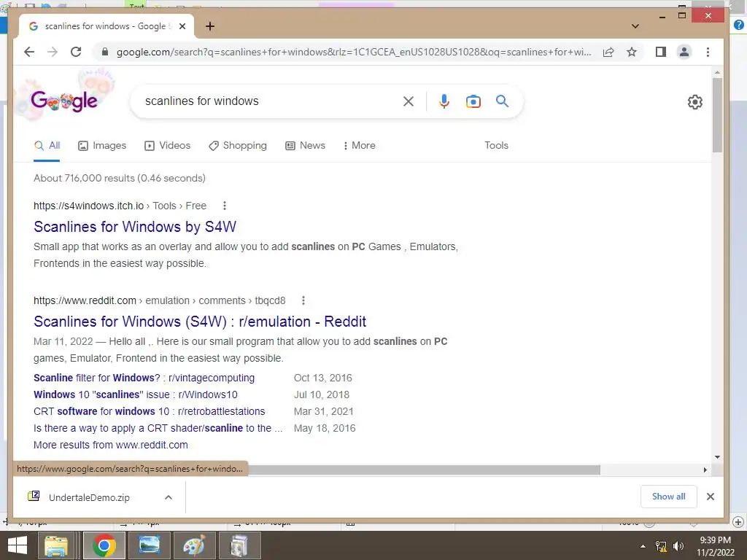Expand UndertaleDemo.zip download options chevron
The height and width of the screenshot is (560, 747).
(x=169, y=497)
